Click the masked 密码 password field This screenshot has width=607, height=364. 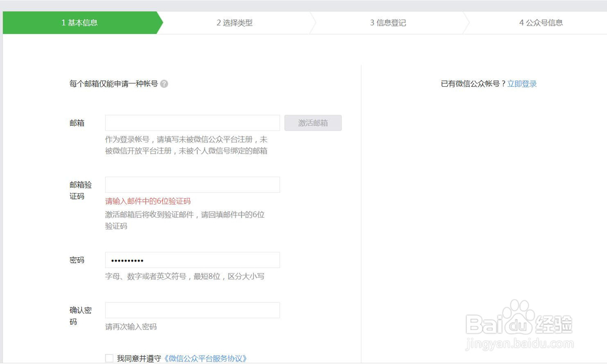(192, 260)
